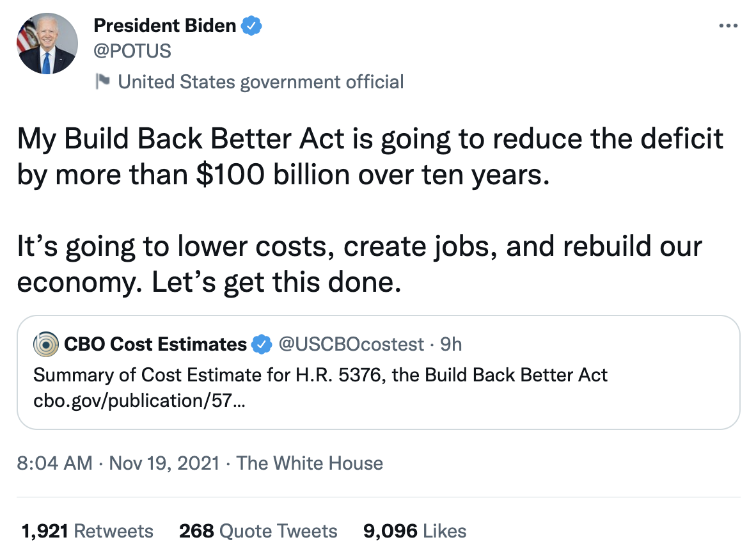View the 1,921 Retweets list

pyautogui.click(x=88, y=530)
